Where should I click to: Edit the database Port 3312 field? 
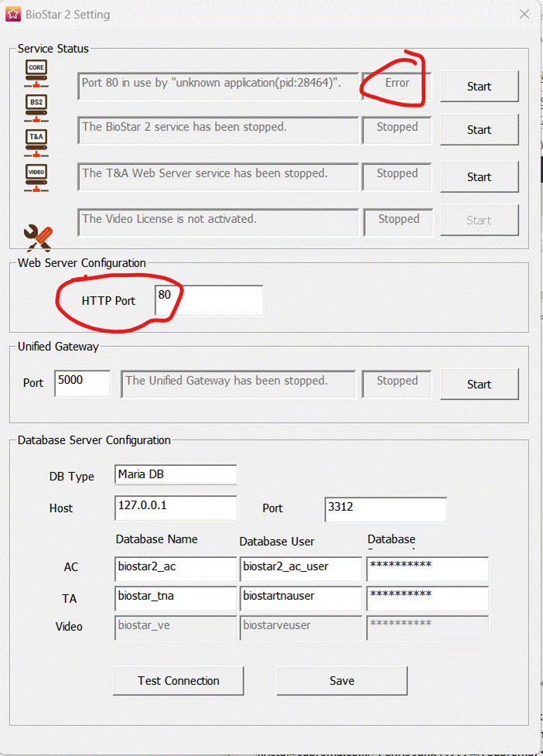tap(385, 510)
